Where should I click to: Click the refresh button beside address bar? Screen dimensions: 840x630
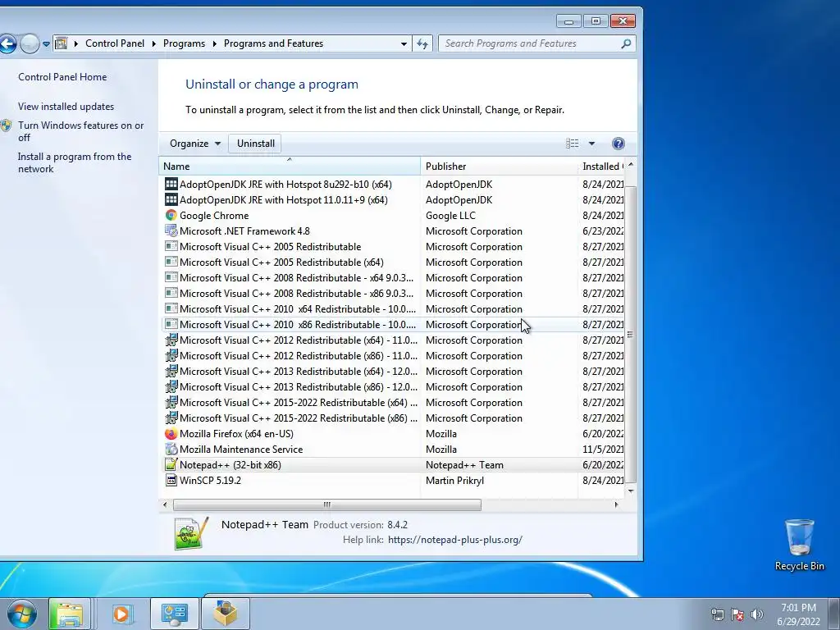422,43
